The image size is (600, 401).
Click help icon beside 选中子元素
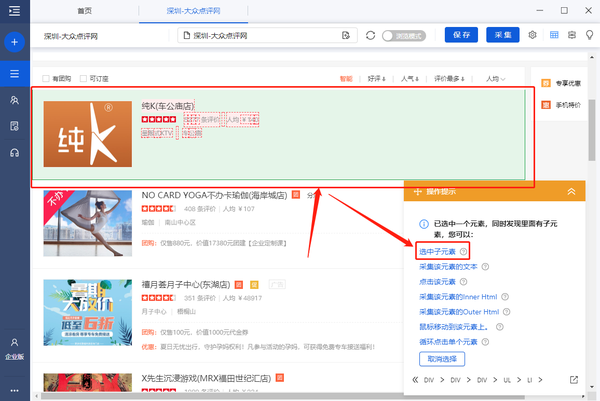point(463,251)
